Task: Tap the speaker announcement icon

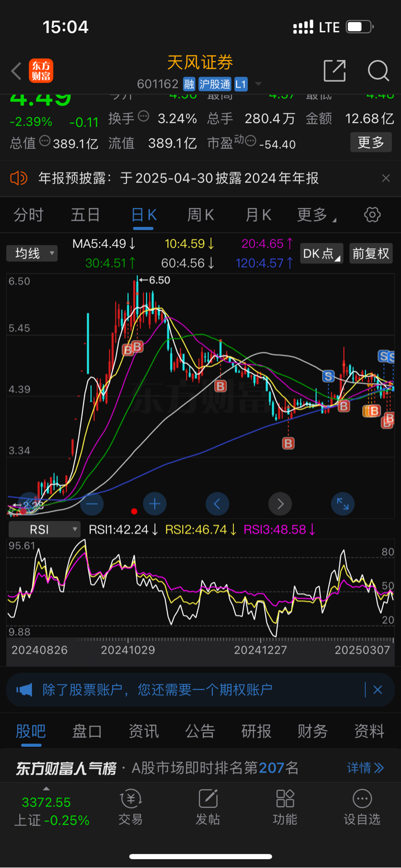Action: point(19,179)
